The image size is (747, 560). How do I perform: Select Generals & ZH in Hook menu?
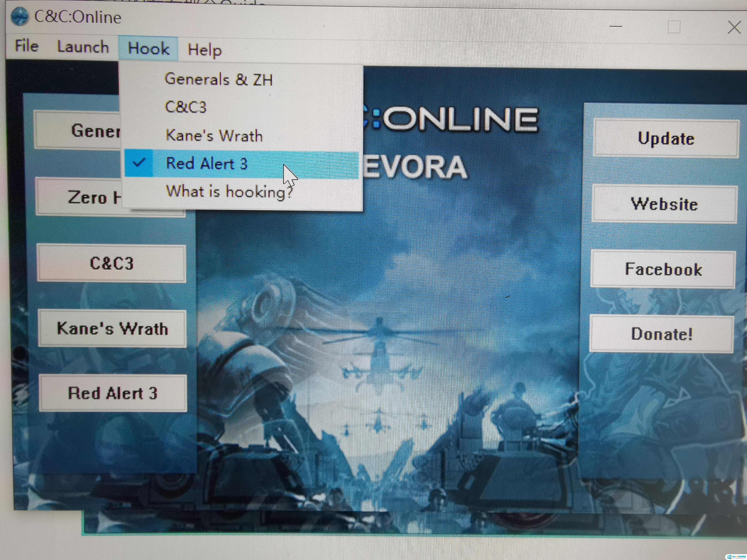click(241, 79)
